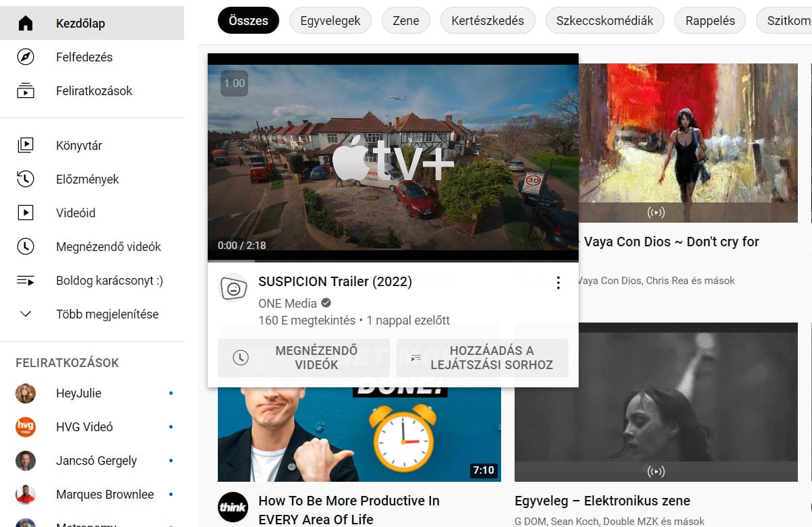The height and width of the screenshot is (527, 812).
Task: Click the FELIRATKOZÁSOK section heading
Action: pos(67,362)
